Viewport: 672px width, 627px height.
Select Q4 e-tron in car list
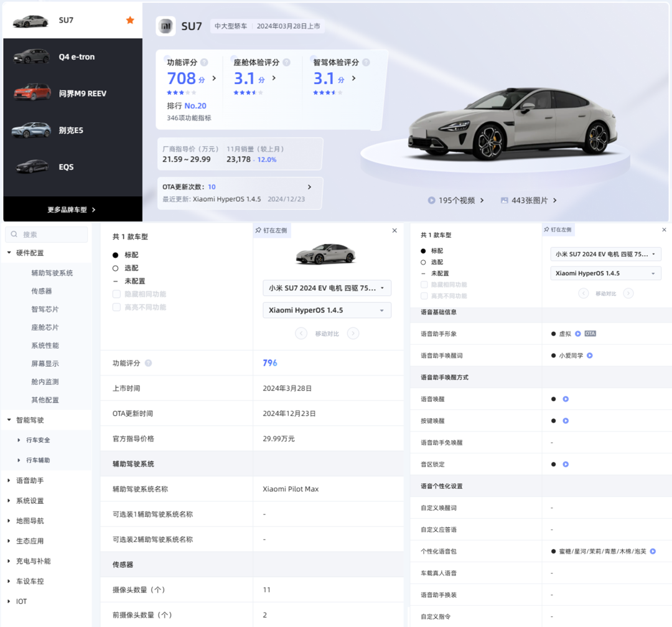coord(73,57)
